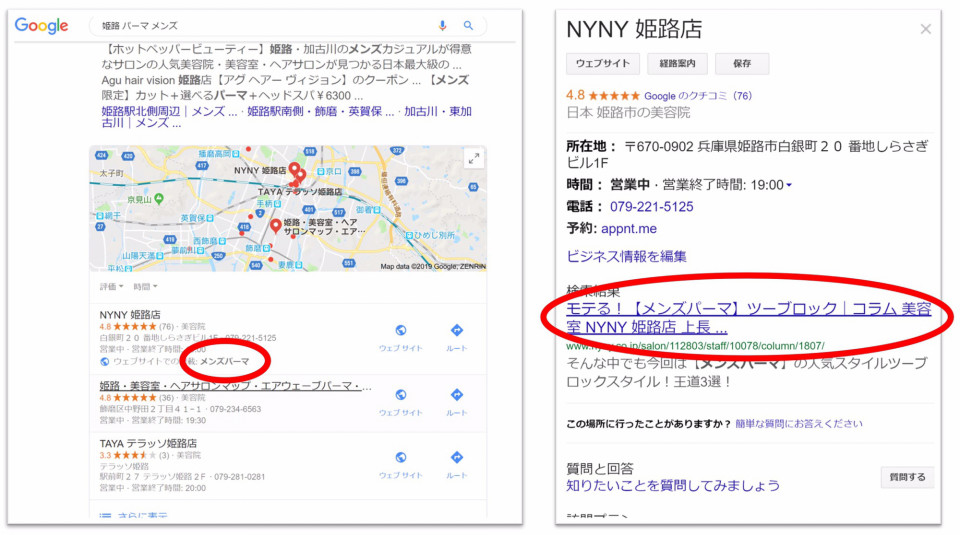This screenshot has width=960, height=535.
Task: Click the TAYA テラッソ姫路店 map label
Action: pos(300,192)
